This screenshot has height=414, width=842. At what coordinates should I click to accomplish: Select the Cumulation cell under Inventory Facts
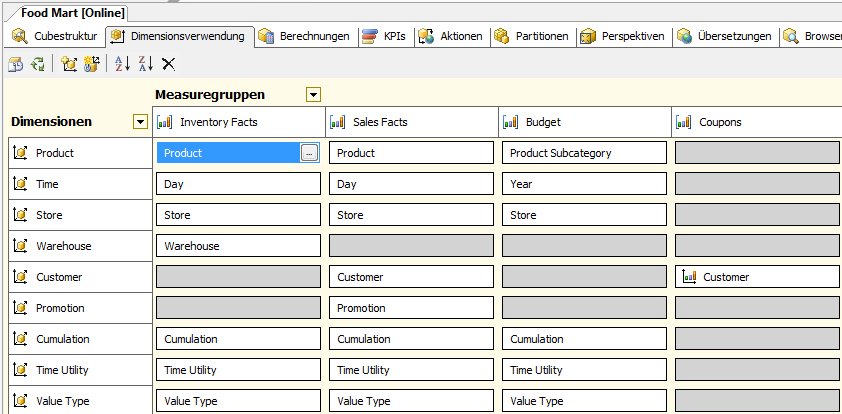pos(238,339)
